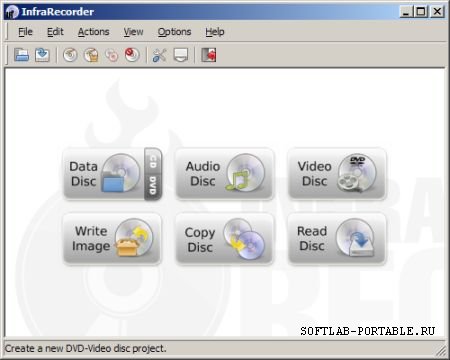Click the status bar text about DVD-Video project

click(85, 349)
